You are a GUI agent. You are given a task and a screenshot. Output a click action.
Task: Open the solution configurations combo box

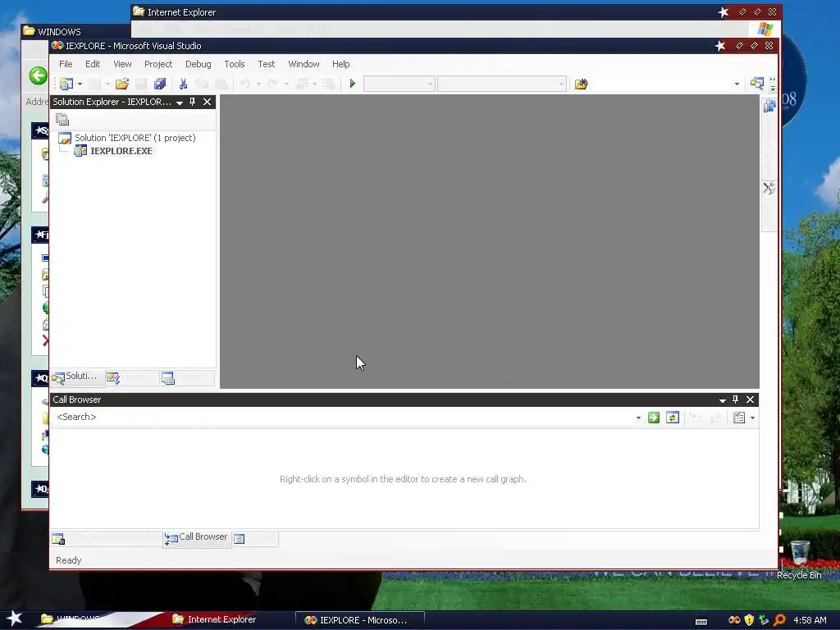(399, 84)
